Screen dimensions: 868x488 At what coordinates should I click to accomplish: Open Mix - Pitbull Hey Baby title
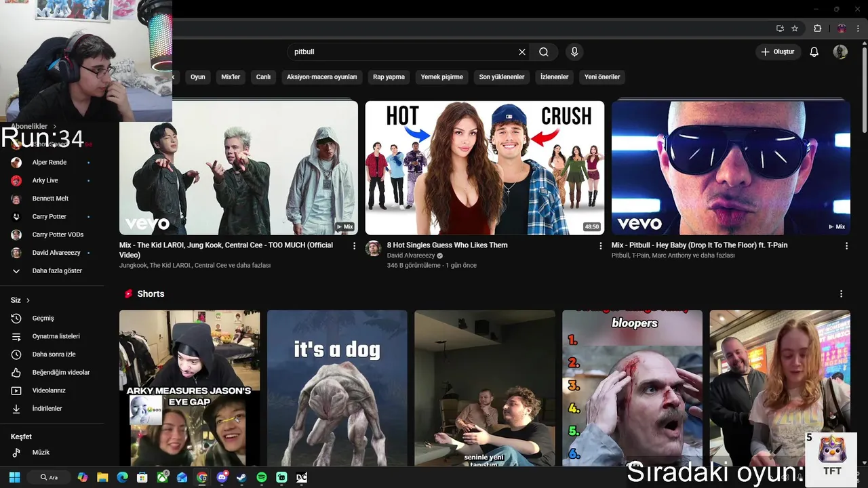click(699, 245)
